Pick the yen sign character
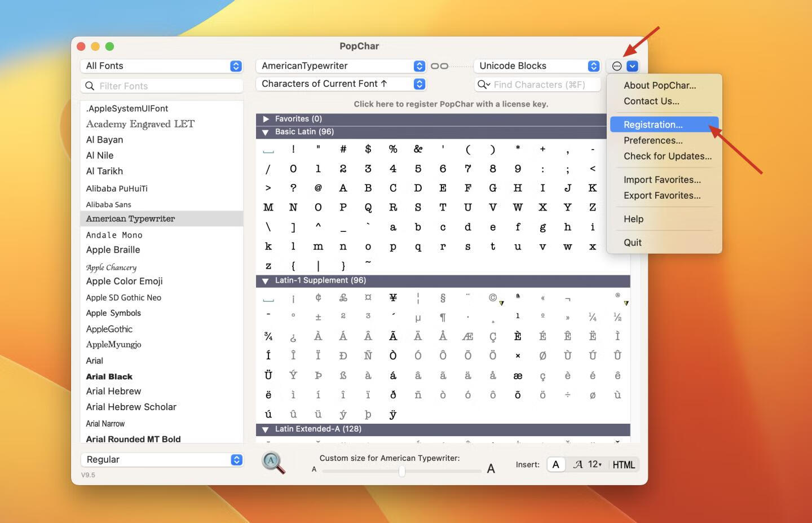 click(393, 297)
